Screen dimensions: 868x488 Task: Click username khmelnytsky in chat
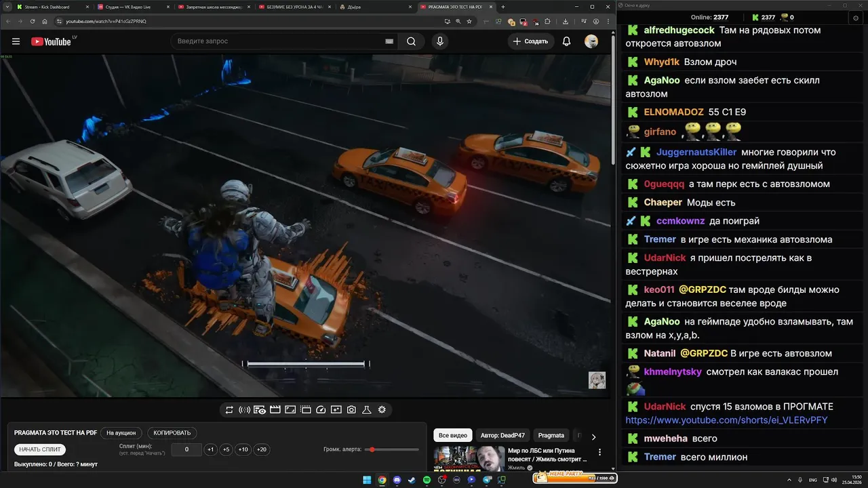pos(673,371)
